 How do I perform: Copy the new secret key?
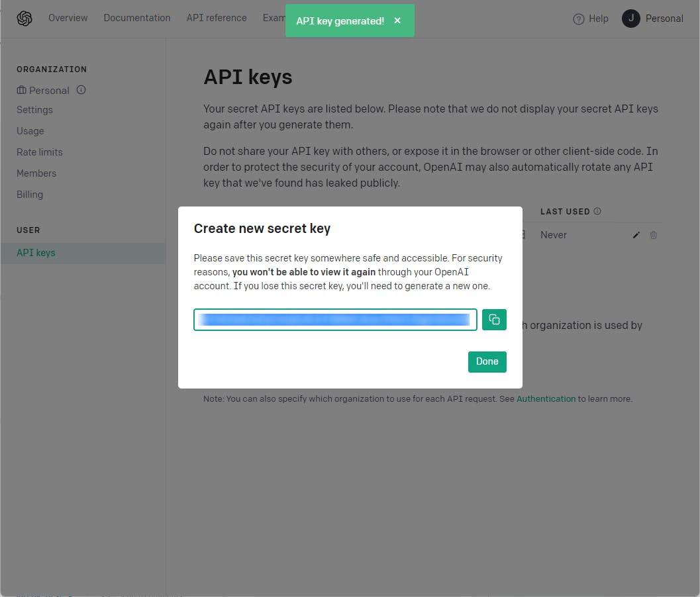[494, 320]
